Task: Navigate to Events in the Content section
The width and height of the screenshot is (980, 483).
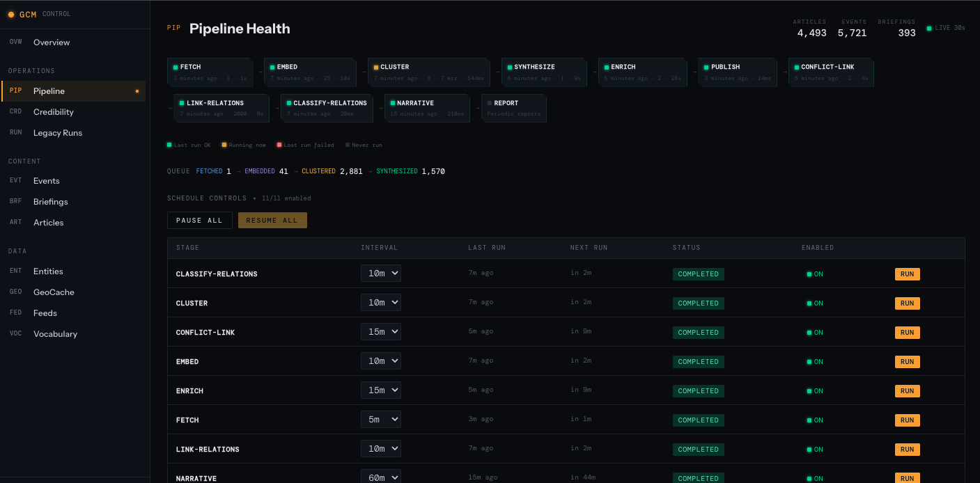Action: click(46, 180)
